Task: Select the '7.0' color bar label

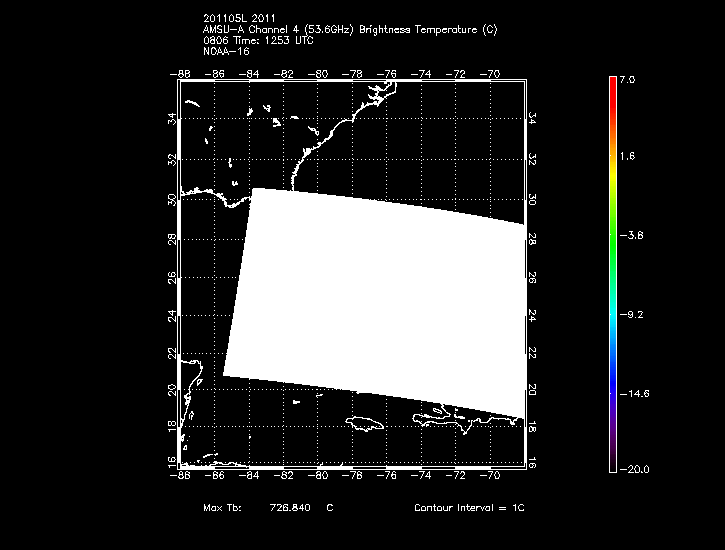Action: tap(627, 79)
